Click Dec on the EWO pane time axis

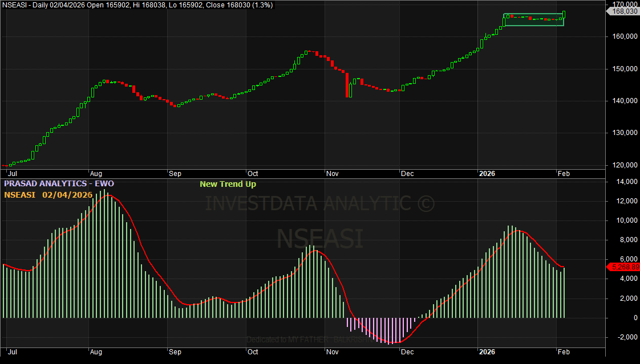(408, 351)
